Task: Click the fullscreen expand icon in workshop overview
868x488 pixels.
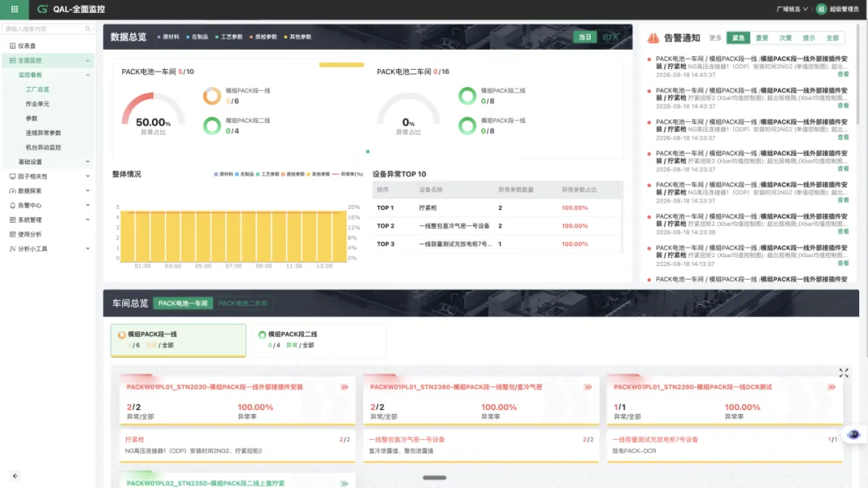Action: [843, 373]
